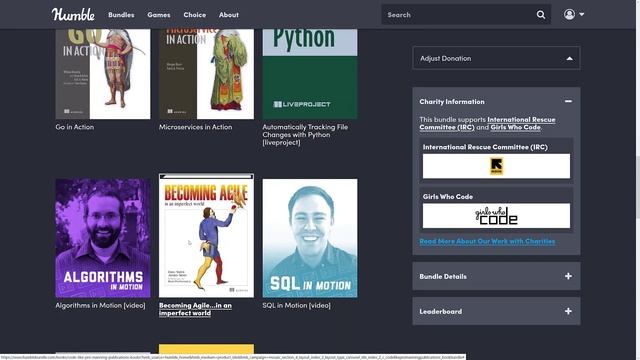Open the About menu
640x360 pixels.
click(229, 15)
